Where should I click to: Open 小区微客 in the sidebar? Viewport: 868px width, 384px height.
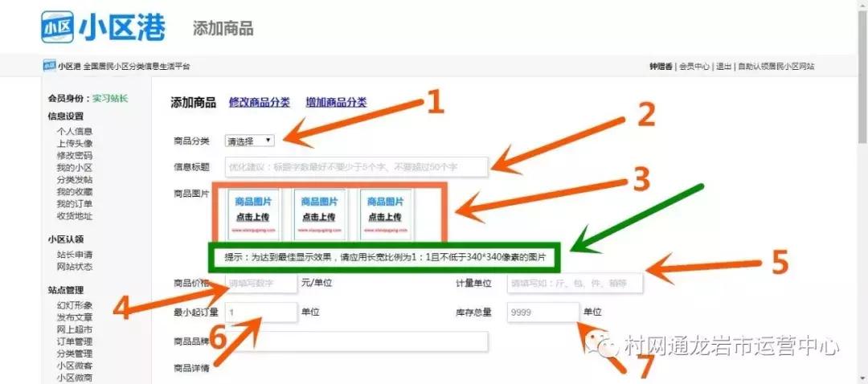point(74,366)
